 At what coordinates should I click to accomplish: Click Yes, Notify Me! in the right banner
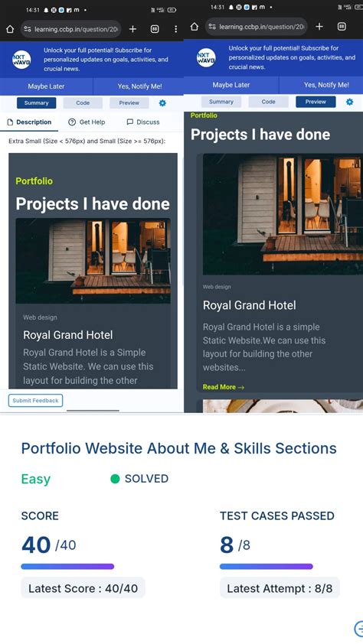coord(326,85)
